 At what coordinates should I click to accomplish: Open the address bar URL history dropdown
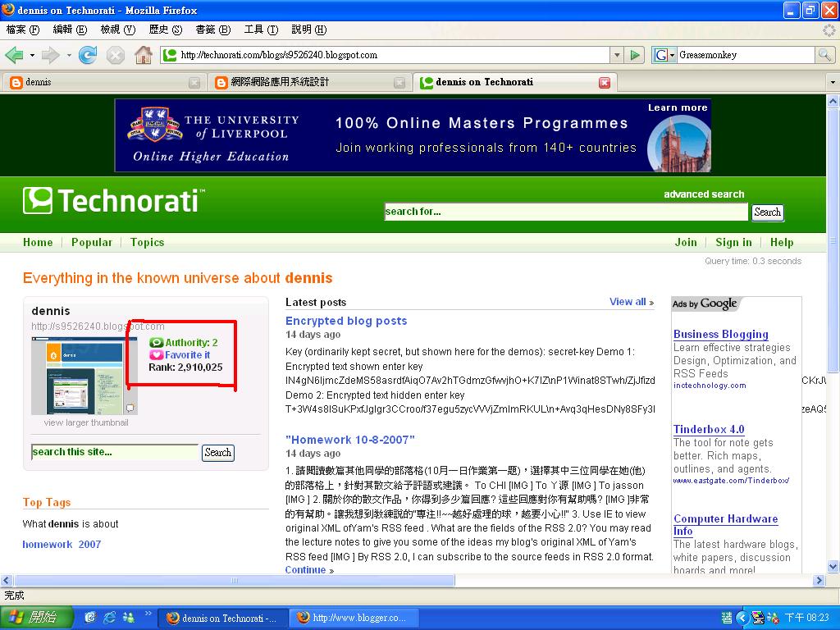[617, 55]
